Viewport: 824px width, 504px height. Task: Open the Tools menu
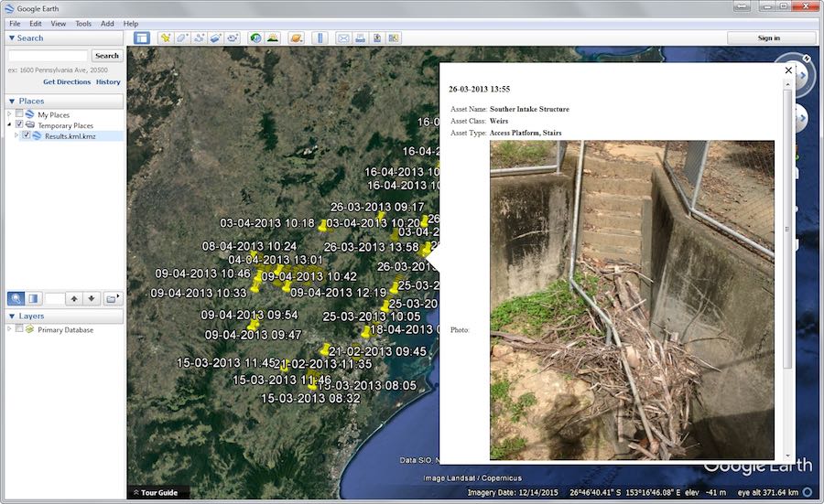[83, 24]
